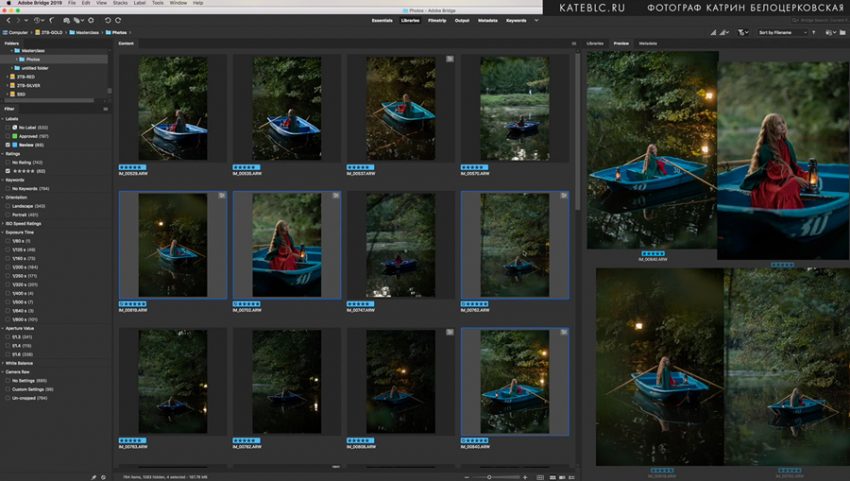Check the Portrait orientation filter

coord(8,215)
